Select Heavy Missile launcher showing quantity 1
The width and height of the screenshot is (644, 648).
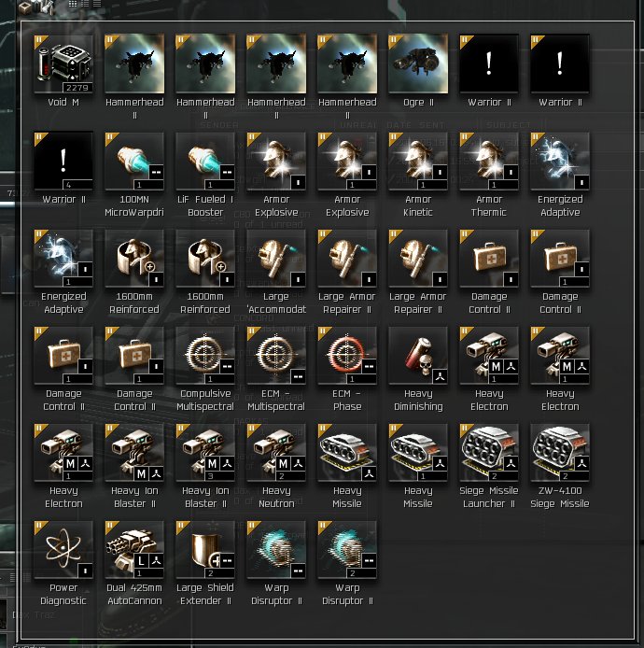tap(418, 453)
